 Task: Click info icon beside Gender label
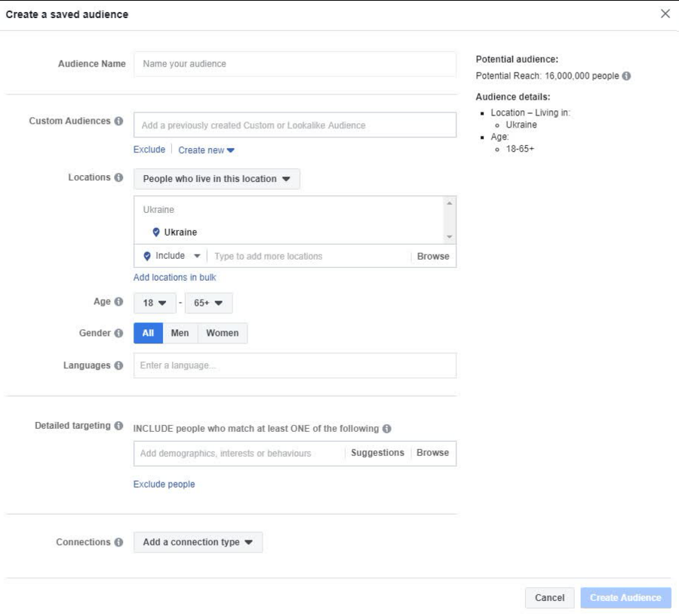[x=118, y=334]
